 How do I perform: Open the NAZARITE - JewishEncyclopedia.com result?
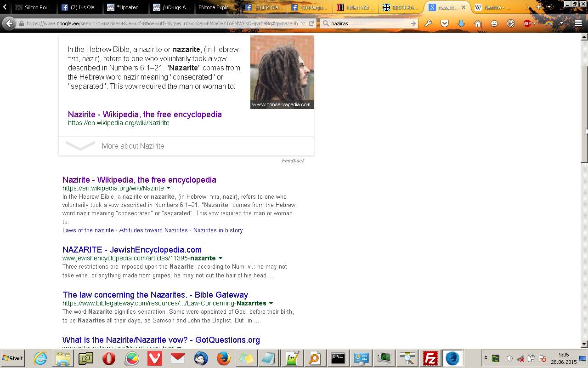pyautogui.click(x=132, y=249)
